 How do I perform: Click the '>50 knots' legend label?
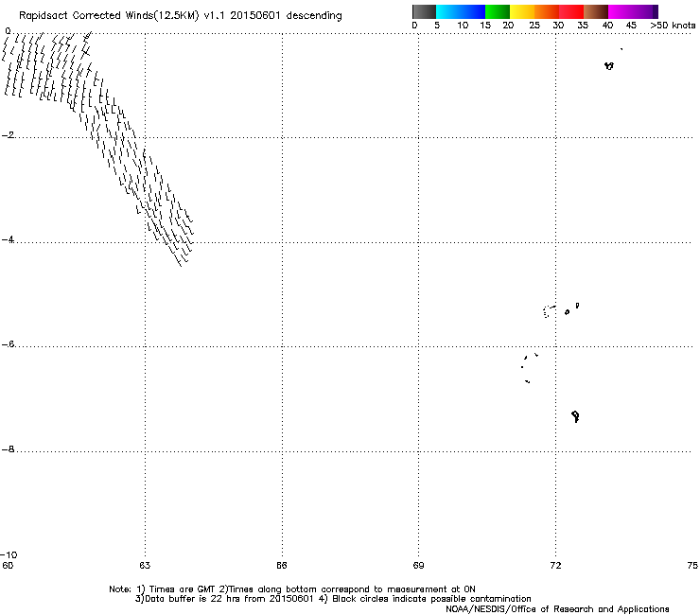(673, 26)
